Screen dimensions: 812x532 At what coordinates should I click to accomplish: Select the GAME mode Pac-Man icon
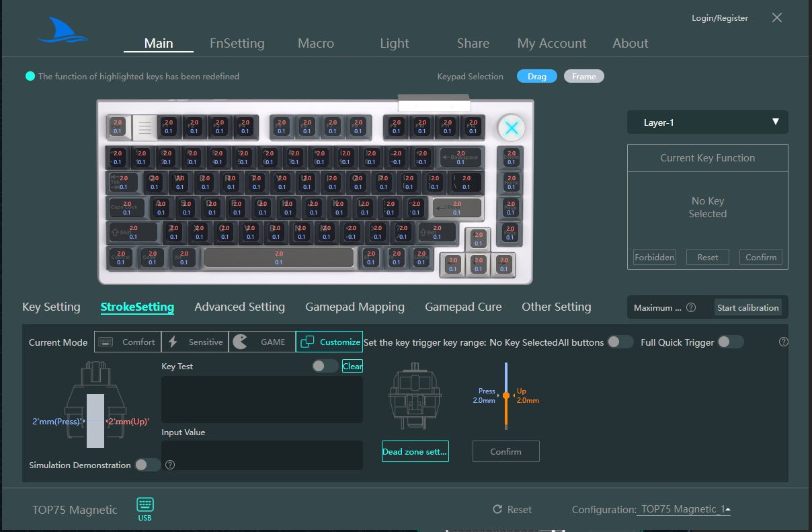click(240, 342)
